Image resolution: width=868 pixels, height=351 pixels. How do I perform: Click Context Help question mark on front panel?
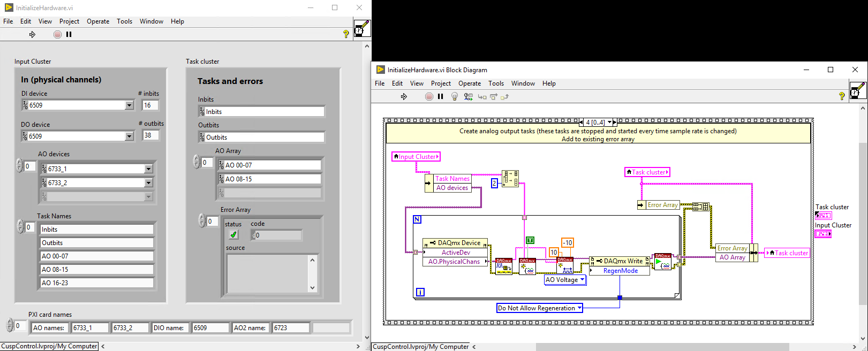[x=346, y=34]
